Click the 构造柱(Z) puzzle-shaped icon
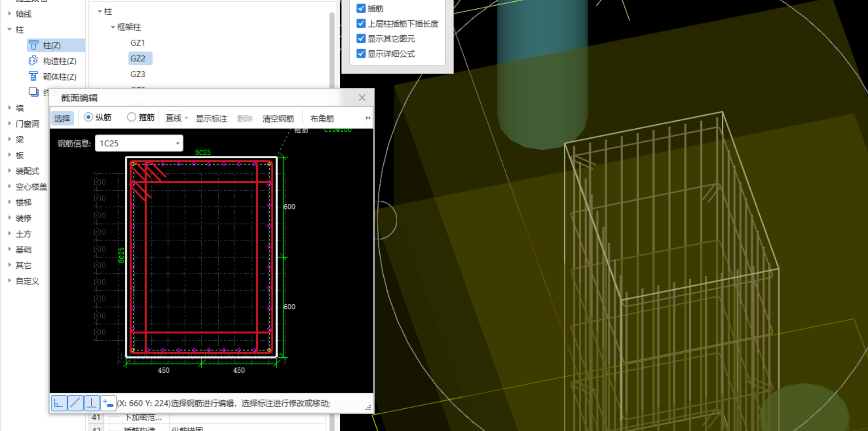Screen dimensions: 868x431 pos(33,61)
